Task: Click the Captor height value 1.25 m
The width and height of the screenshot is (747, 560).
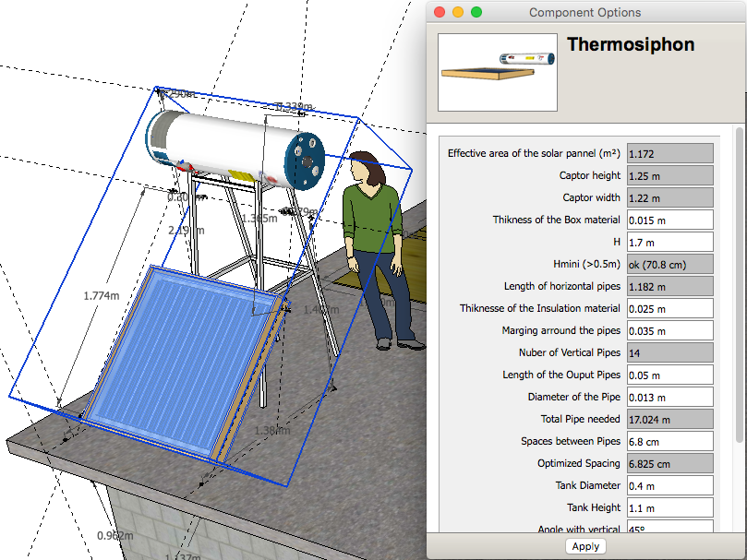Action: [669, 175]
